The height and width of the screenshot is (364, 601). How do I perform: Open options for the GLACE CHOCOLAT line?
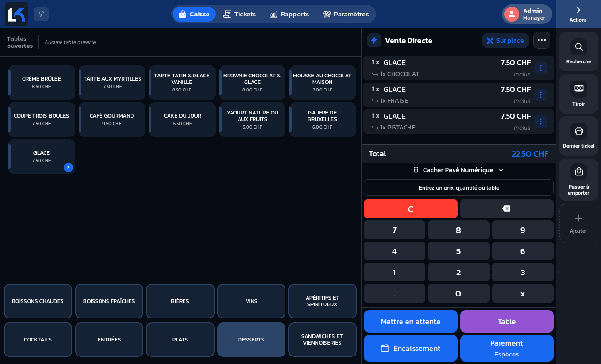click(541, 68)
